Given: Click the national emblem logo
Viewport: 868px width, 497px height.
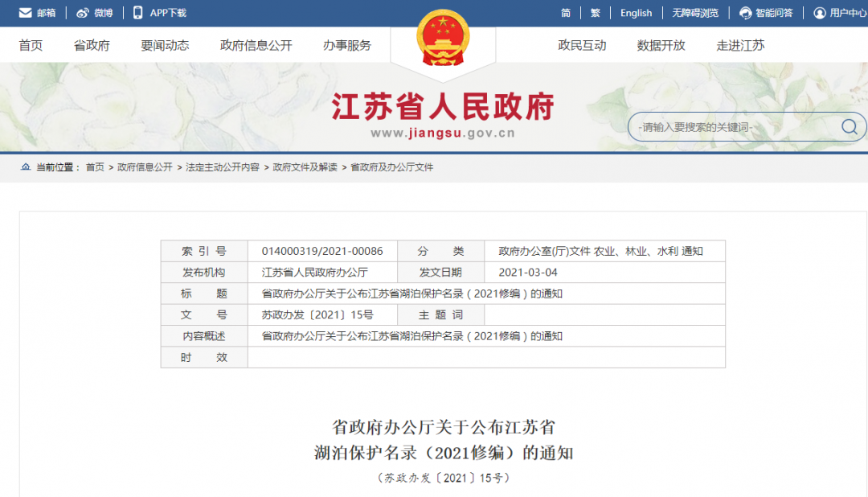Looking at the screenshot, I should (443, 39).
